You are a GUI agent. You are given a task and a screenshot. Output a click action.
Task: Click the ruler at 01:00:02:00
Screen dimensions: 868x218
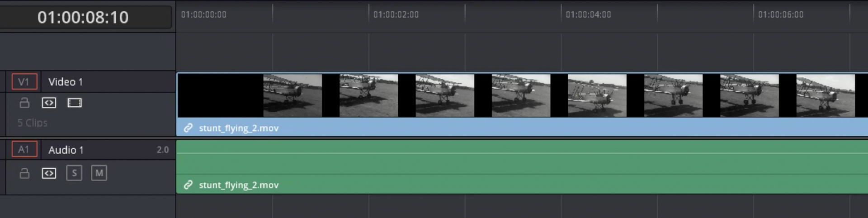[396, 14]
